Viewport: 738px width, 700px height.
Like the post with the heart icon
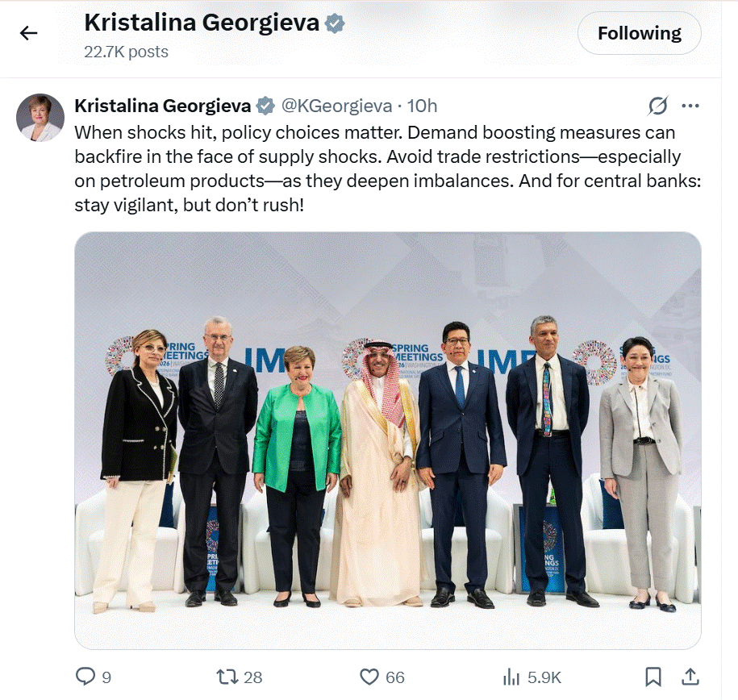369,677
